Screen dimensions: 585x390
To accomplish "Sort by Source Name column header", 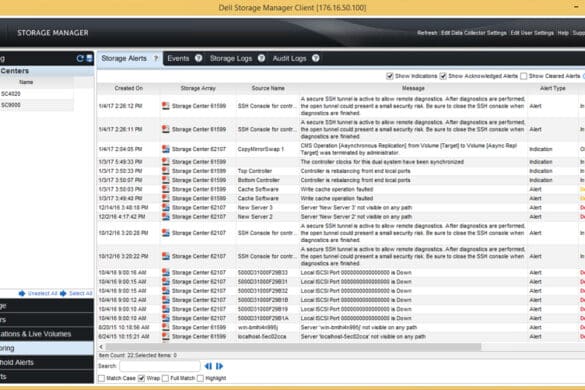I will tap(268, 88).
